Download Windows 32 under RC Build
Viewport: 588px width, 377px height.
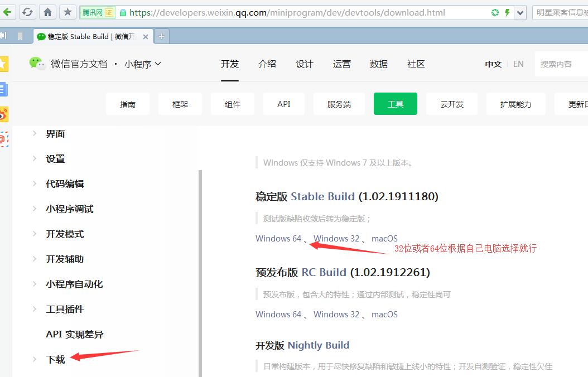pos(336,315)
